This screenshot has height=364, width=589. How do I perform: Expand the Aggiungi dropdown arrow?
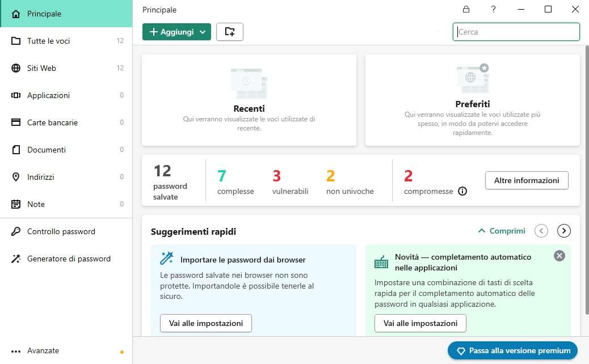pyautogui.click(x=203, y=32)
